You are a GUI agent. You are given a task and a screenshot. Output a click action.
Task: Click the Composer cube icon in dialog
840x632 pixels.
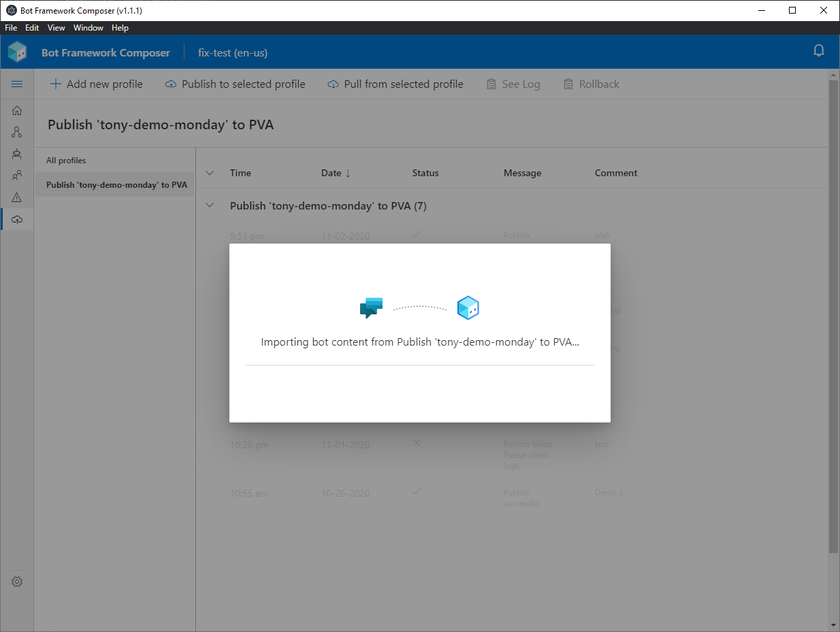468,307
